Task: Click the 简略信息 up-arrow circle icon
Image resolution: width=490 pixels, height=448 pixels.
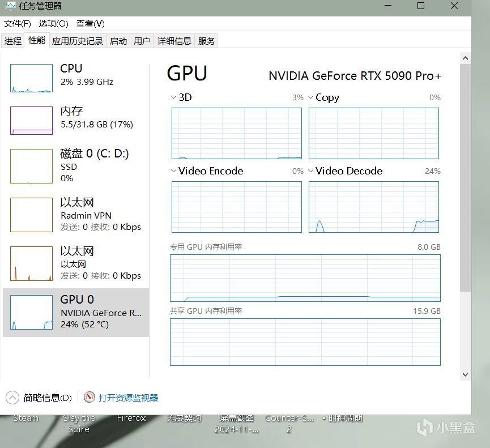Action: point(12,398)
